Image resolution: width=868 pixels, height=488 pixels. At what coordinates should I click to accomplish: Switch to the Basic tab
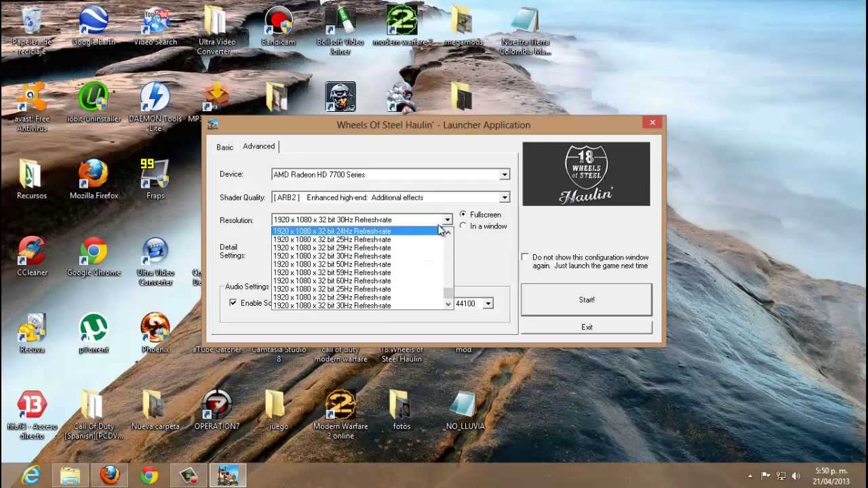click(224, 147)
